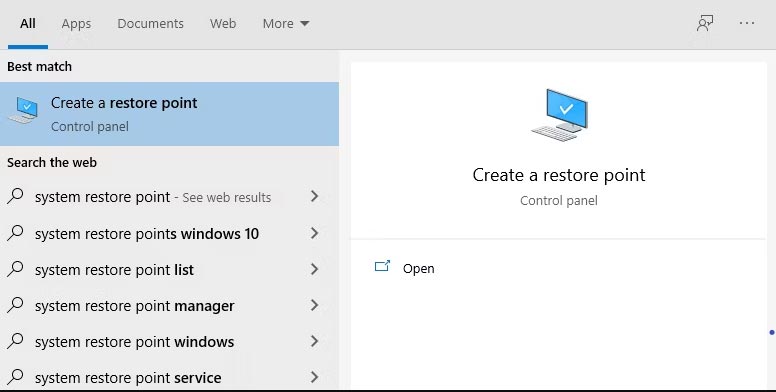This screenshot has width=776, height=392.
Task: Select Create a restore point best match
Action: (x=169, y=114)
